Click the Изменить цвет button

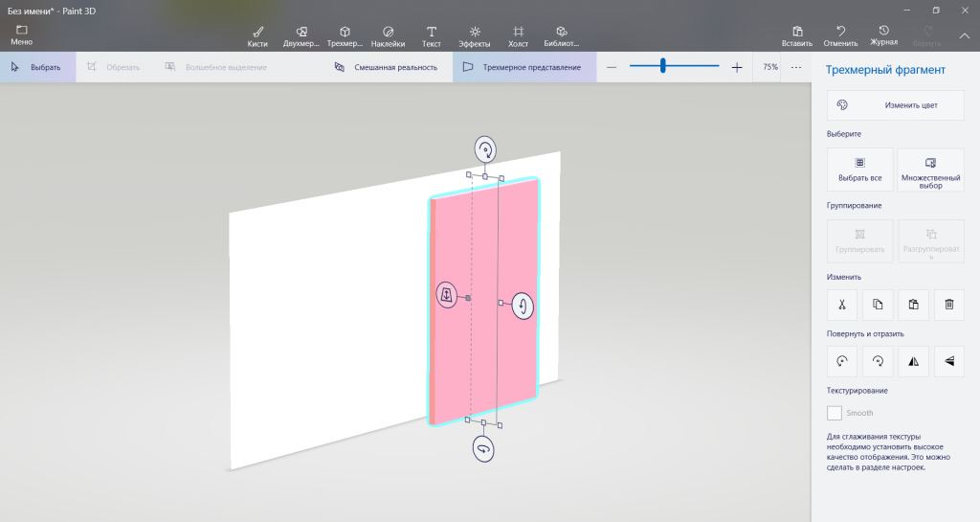click(896, 105)
